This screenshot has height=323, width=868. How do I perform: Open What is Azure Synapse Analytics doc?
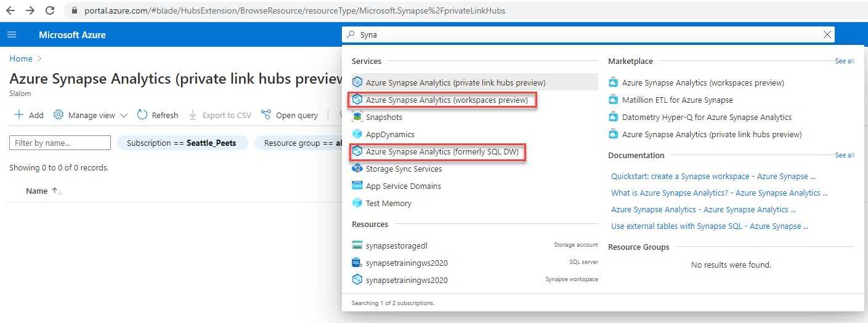[720, 193]
